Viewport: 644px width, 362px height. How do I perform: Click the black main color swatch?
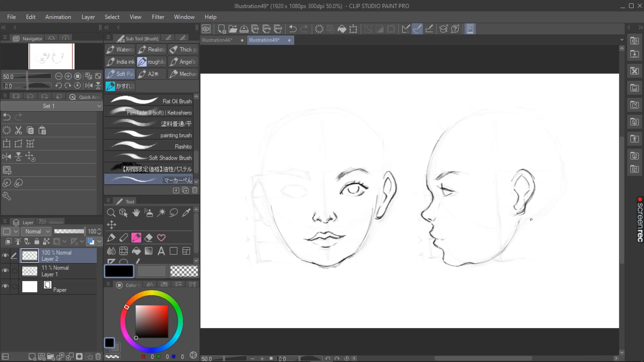[x=119, y=271]
